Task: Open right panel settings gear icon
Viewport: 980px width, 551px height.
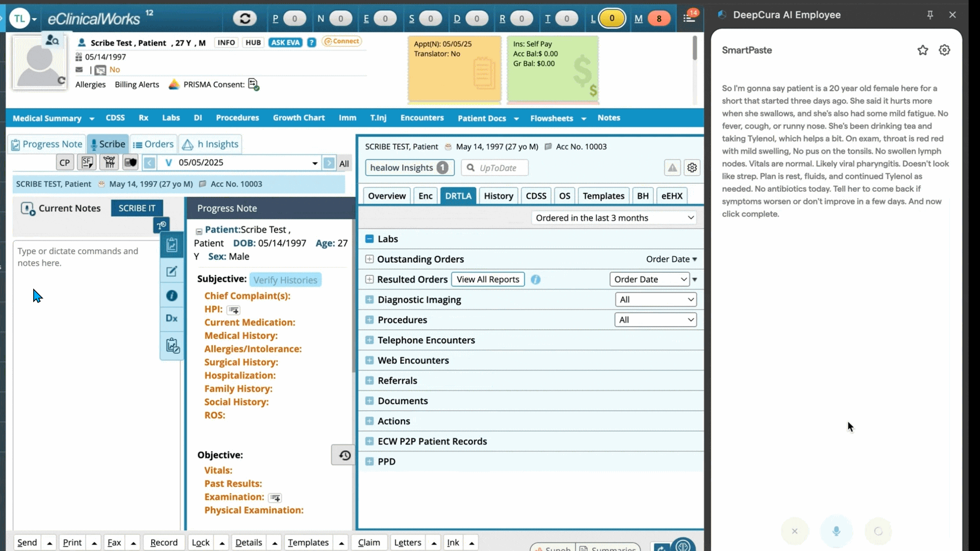Action: click(x=692, y=167)
